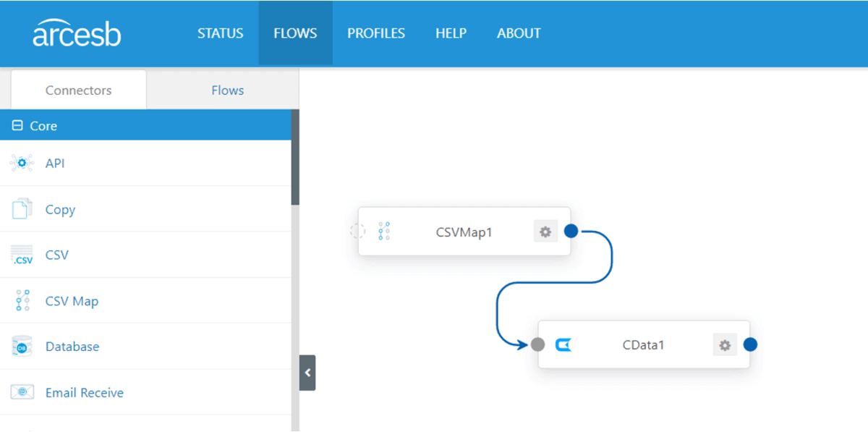Select the Email Receive connector label
This screenshot has height=432, width=868.
[x=85, y=392]
